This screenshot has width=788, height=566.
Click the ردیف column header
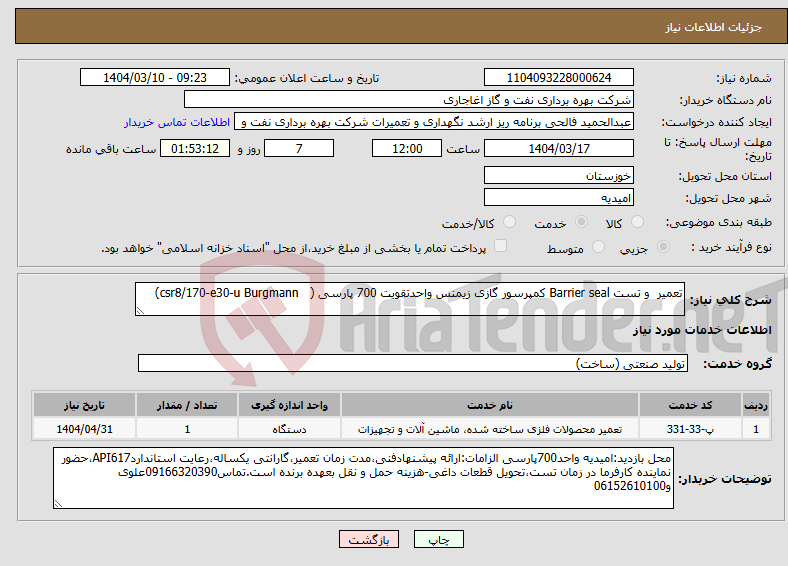[x=756, y=405]
